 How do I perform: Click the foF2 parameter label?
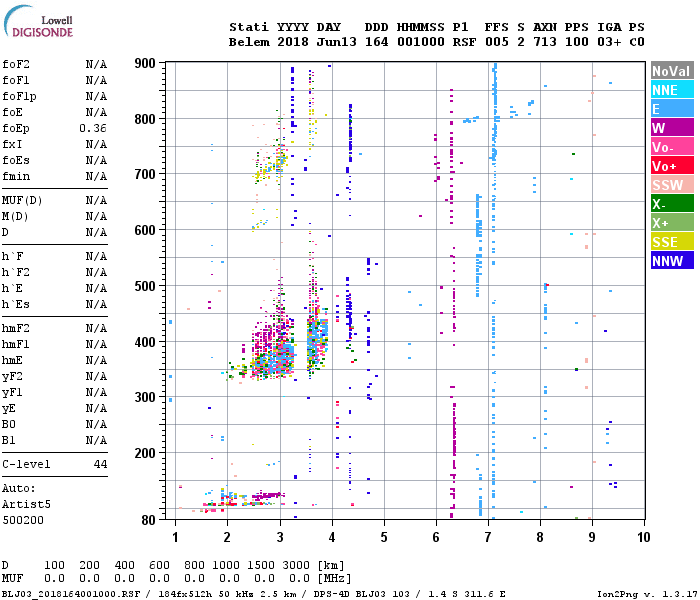16,64
